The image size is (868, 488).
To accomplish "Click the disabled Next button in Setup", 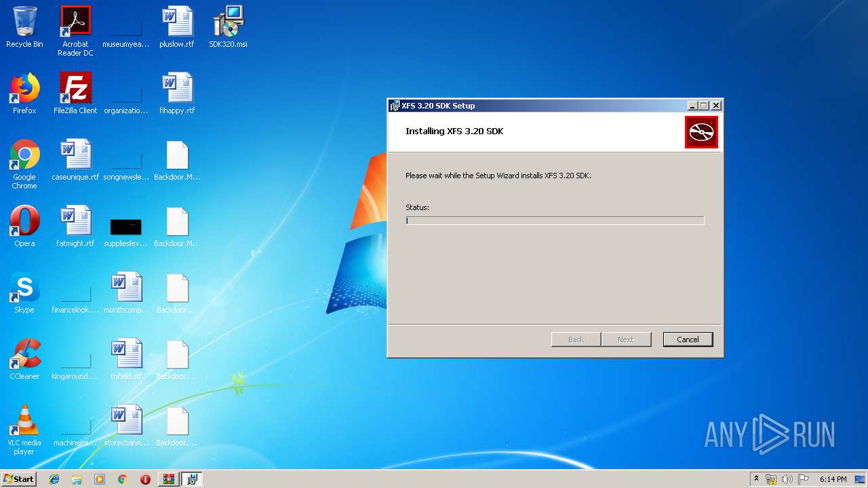I will pyautogui.click(x=626, y=340).
